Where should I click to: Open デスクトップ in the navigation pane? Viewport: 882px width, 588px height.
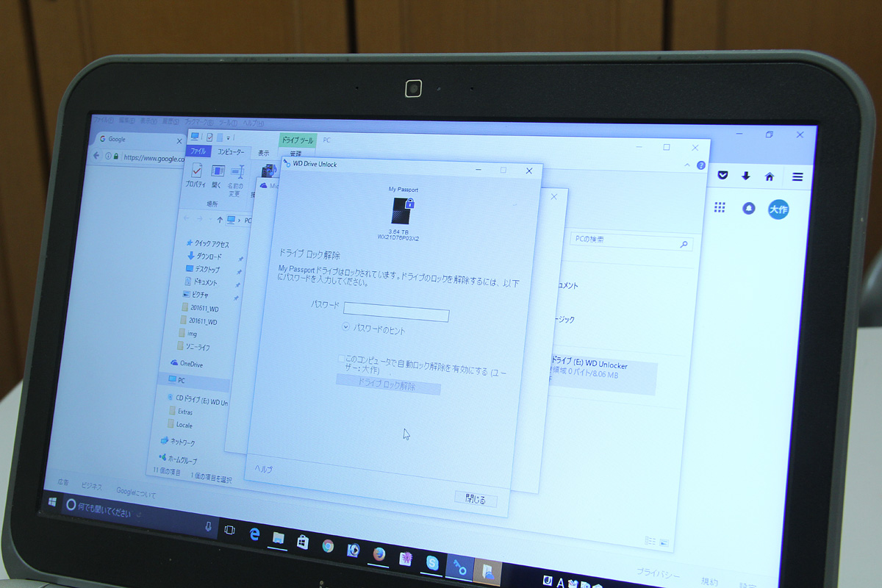tap(202, 269)
